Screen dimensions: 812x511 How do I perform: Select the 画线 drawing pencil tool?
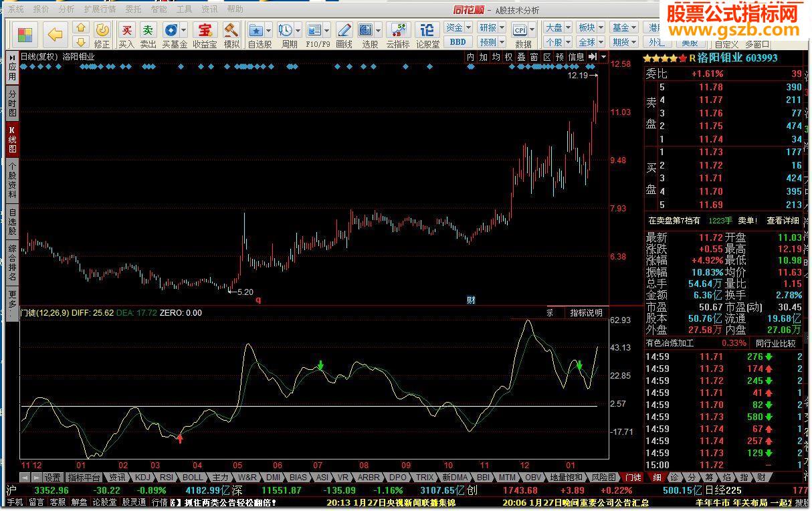(344, 35)
